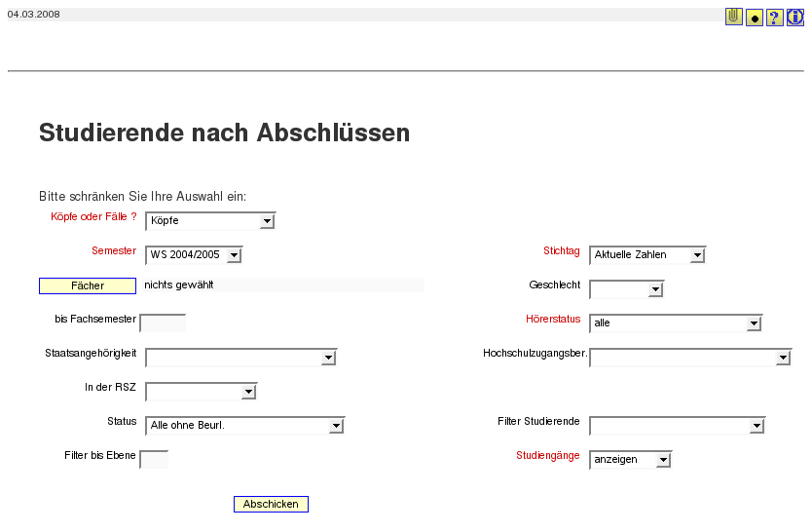Click the nichts gewählt Fächer field
The width and height of the screenshot is (812, 532).
283,285
